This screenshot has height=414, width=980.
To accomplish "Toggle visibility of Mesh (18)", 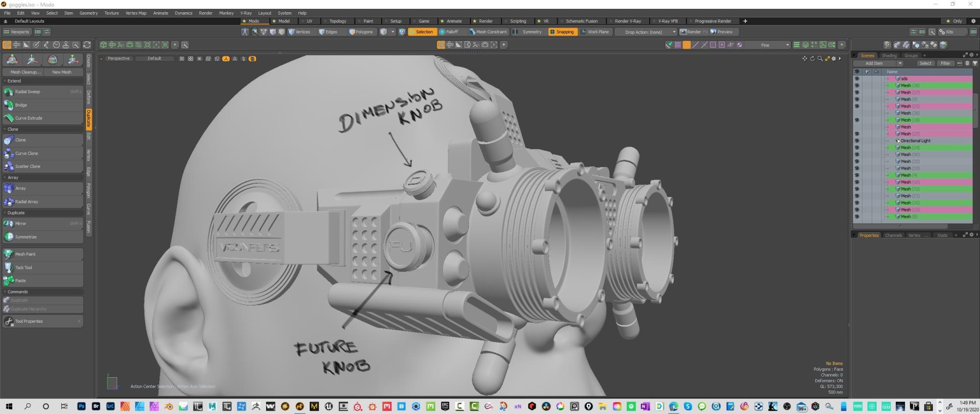I will (x=857, y=120).
